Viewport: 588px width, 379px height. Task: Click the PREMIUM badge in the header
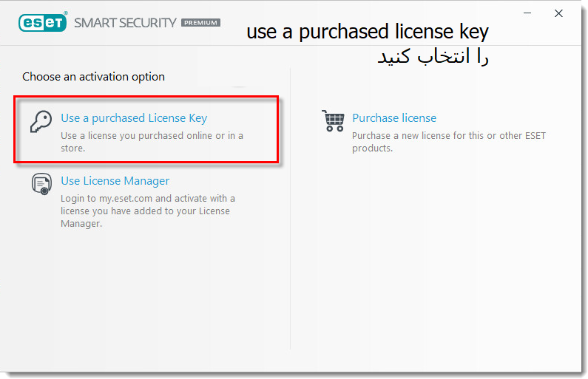pyautogui.click(x=200, y=23)
